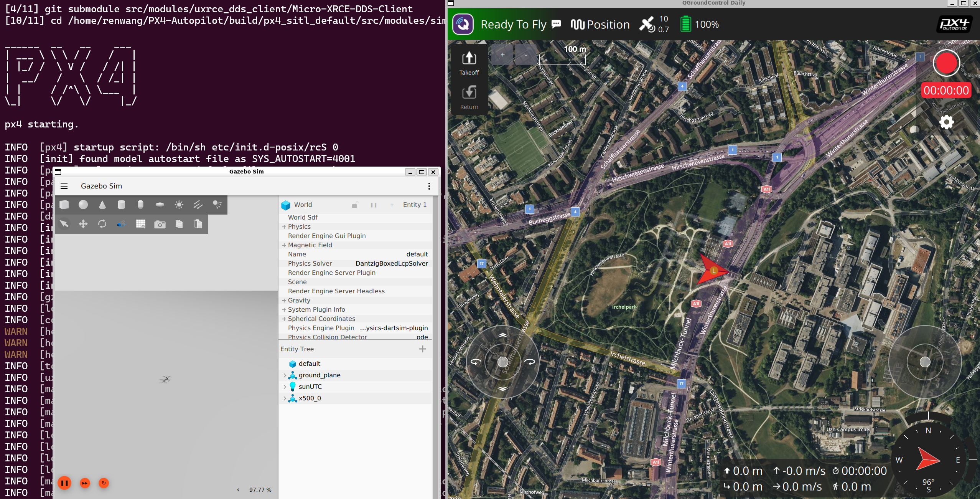The width and height of the screenshot is (980, 499).
Task: Take a screenshot with camera icon
Action: [x=160, y=224]
